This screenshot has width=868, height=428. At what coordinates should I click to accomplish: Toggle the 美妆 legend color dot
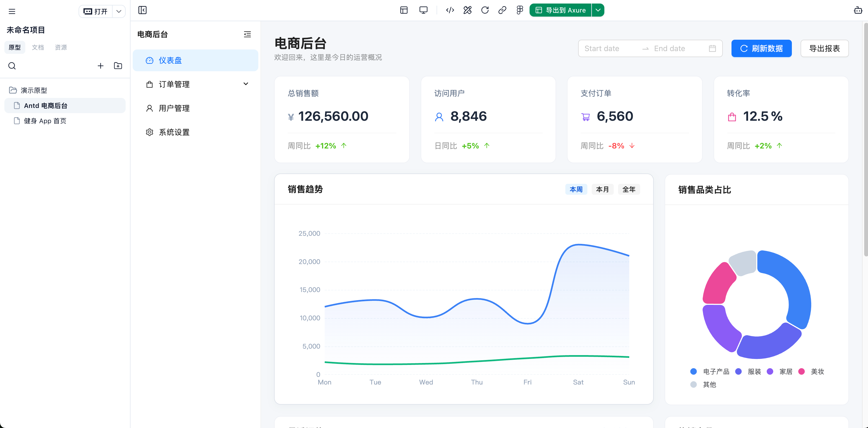click(802, 371)
